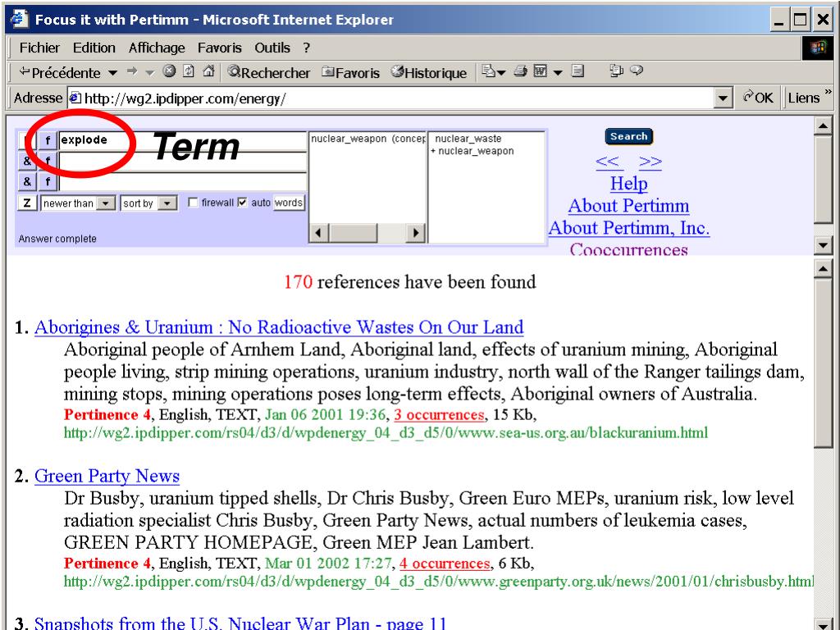Viewport: 840px width, 630px height.
Task: Open the Outils menu
Action: point(272,48)
